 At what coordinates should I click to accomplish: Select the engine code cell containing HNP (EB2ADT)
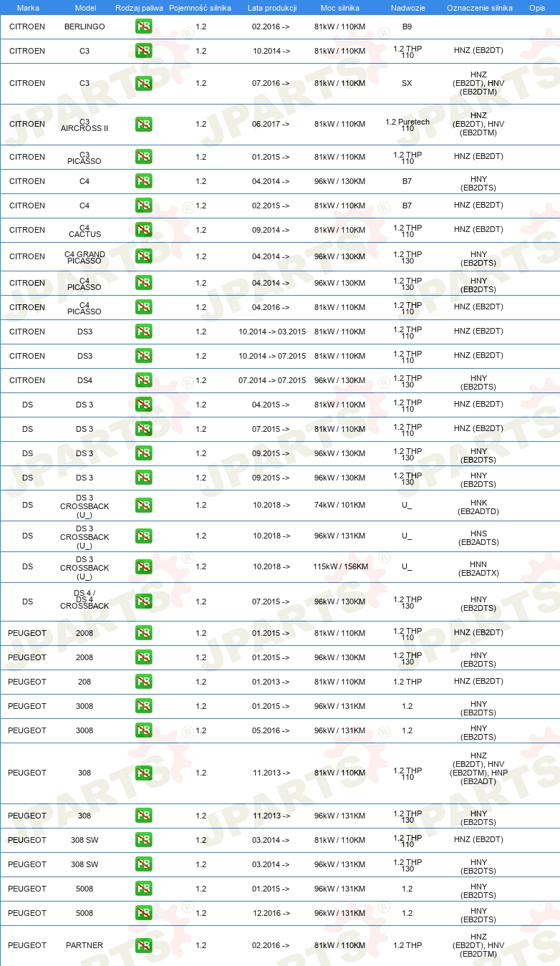478,769
